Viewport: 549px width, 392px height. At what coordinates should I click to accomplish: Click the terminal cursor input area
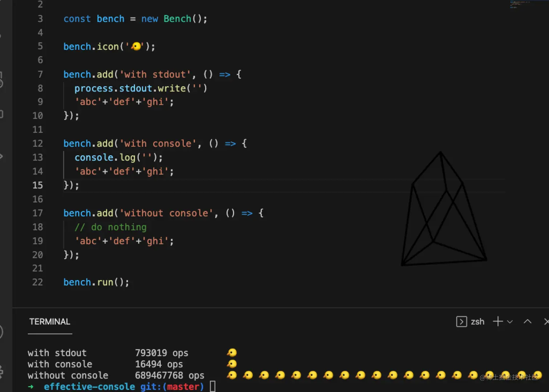coord(213,386)
